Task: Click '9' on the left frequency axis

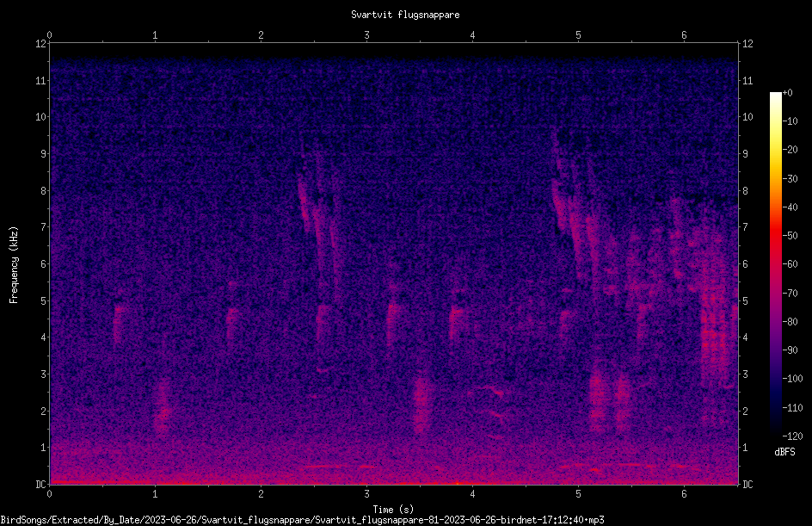Action: click(44, 154)
